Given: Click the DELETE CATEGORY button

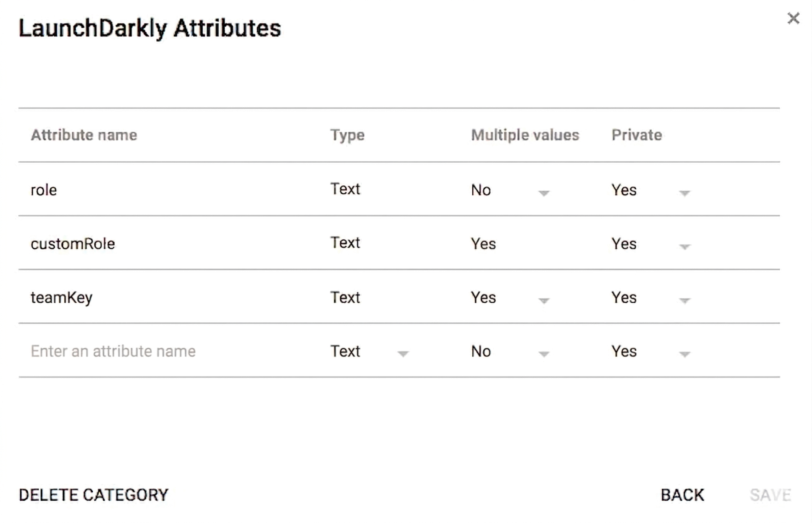Looking at the screenshot, I should point(93,494).
